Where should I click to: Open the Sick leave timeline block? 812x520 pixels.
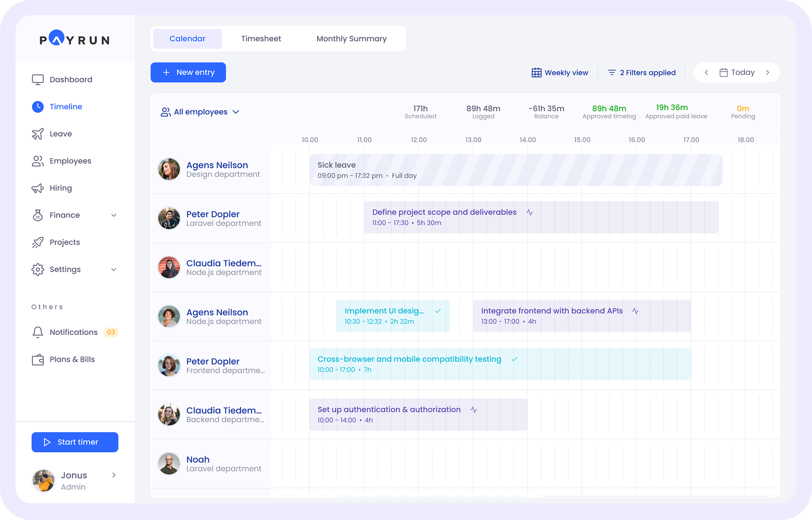click(515, 170)
